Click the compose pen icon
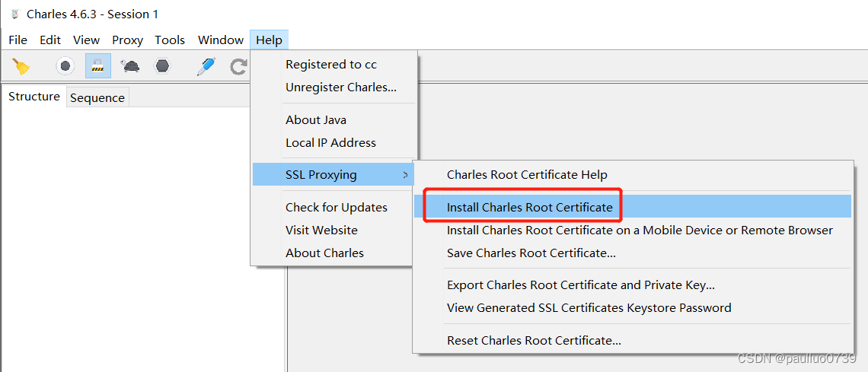Image resolution: width=868 pixels, height=372 pixels. tap(206, 66)
